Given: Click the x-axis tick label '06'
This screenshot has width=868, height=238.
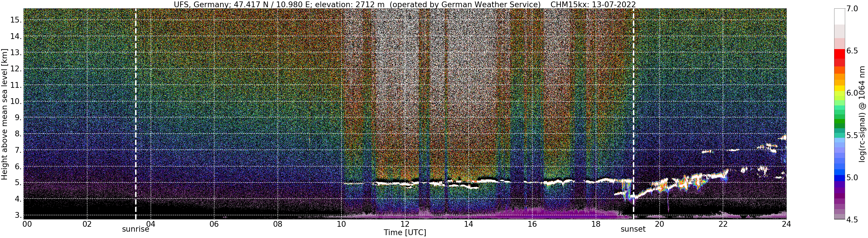Looking at the screenshot, I should (214, 224).
